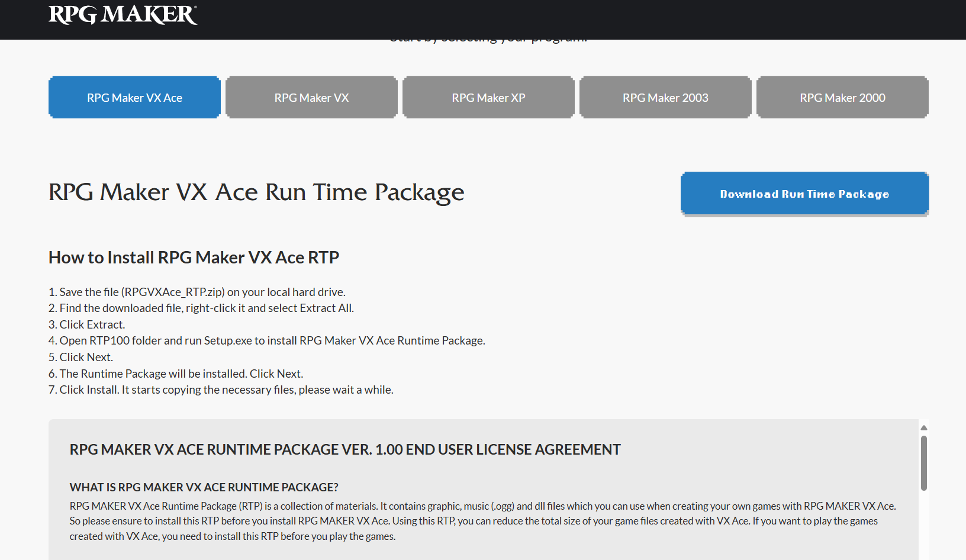This screenshot has width=966, height=560.
Task: Switch to RPG Maker 2000 tab
Action: coord(842,98)
